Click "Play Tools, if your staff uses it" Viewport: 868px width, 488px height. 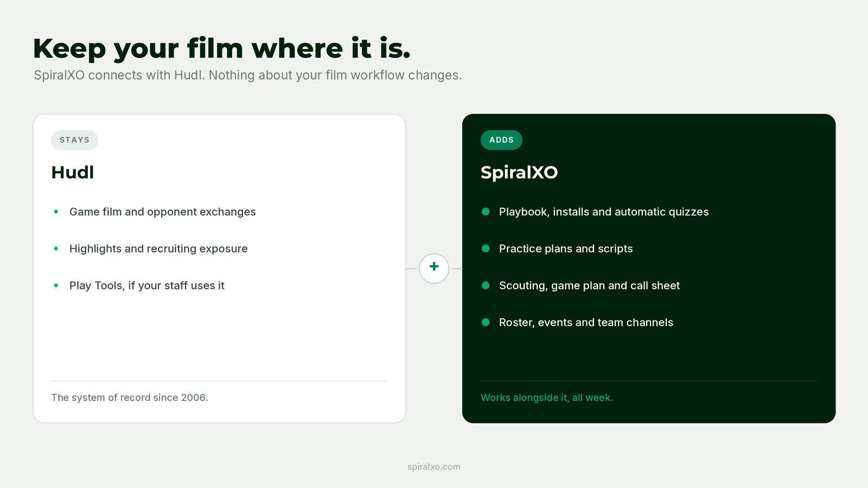(x=146, y=286)
